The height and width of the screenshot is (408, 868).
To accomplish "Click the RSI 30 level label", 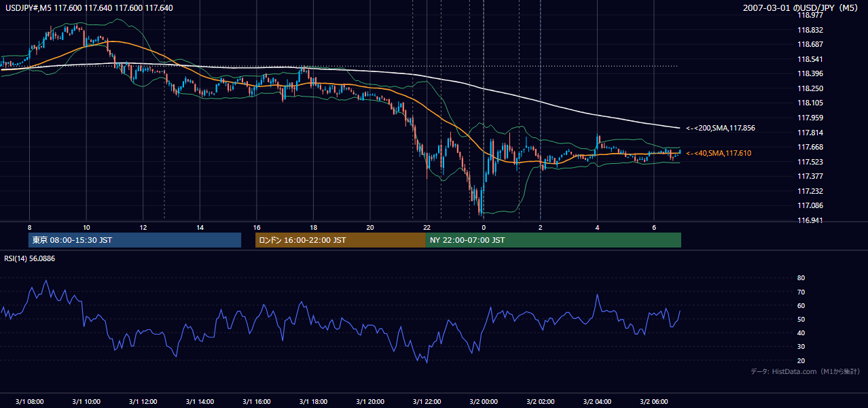I will click(801, 347).
